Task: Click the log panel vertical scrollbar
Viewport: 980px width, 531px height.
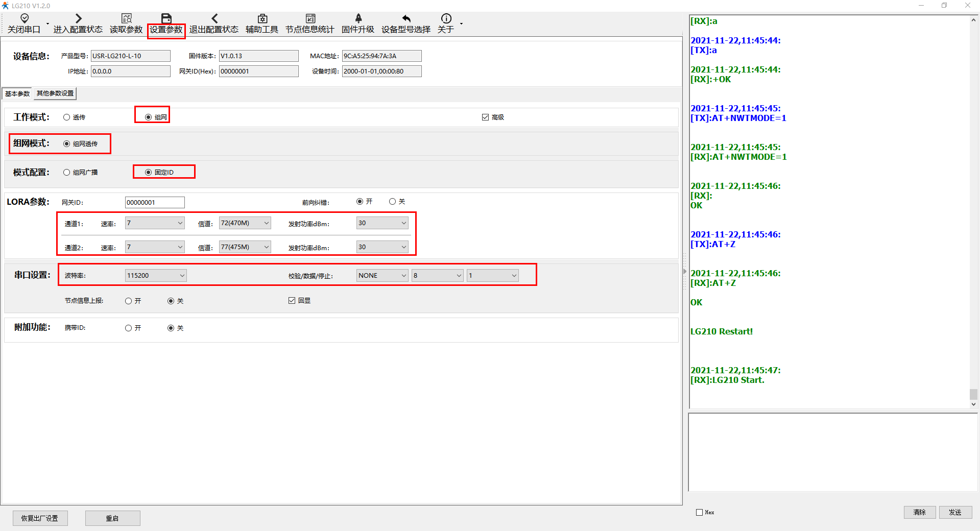Action: click(x=973, y=394)
